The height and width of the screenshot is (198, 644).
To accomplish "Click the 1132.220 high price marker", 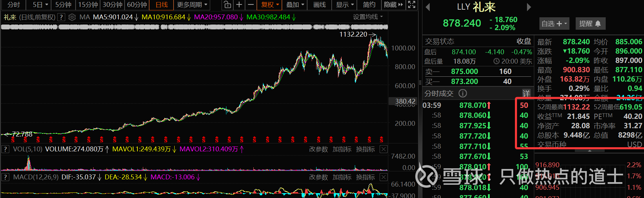I will click(353, 34).
